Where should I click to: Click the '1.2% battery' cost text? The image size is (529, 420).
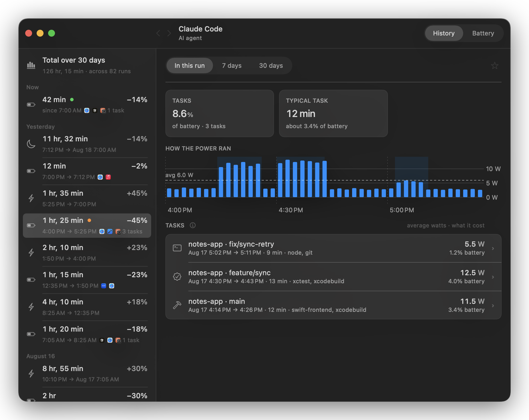point(467,253)
